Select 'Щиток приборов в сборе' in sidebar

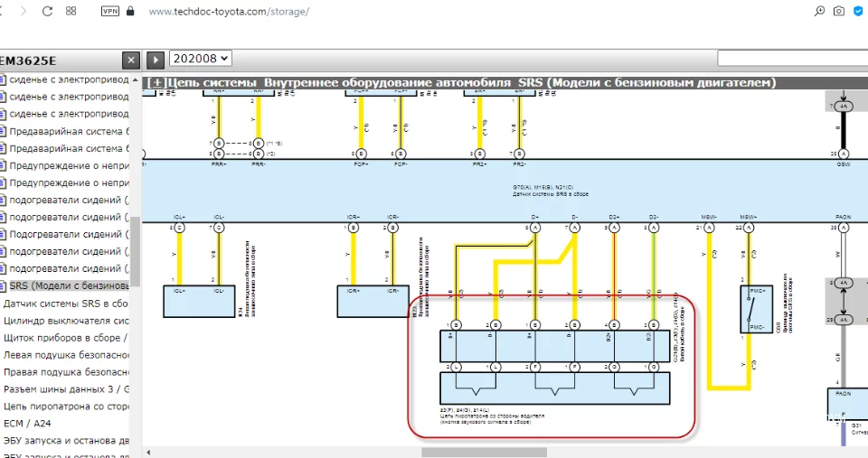click(x=65, y=337)
